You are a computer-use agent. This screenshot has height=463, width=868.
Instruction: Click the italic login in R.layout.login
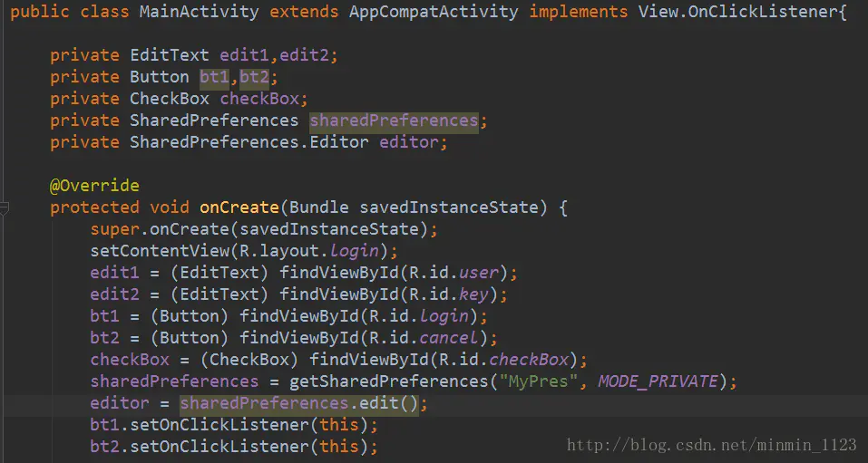(x=355, y=251)
